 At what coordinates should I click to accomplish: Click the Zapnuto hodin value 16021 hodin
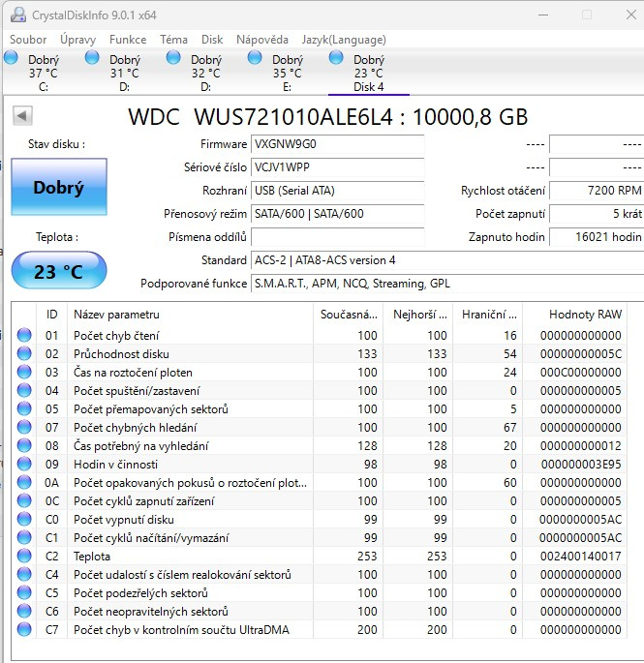pos(597,237)
